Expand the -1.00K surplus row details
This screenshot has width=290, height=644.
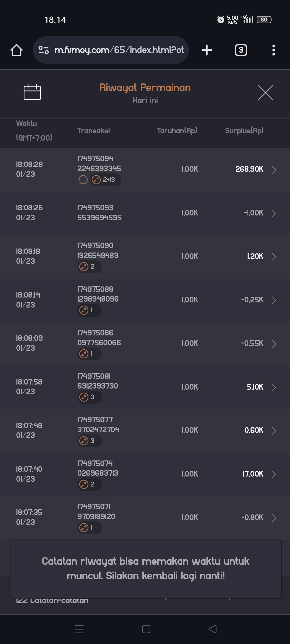click(274, 213)
